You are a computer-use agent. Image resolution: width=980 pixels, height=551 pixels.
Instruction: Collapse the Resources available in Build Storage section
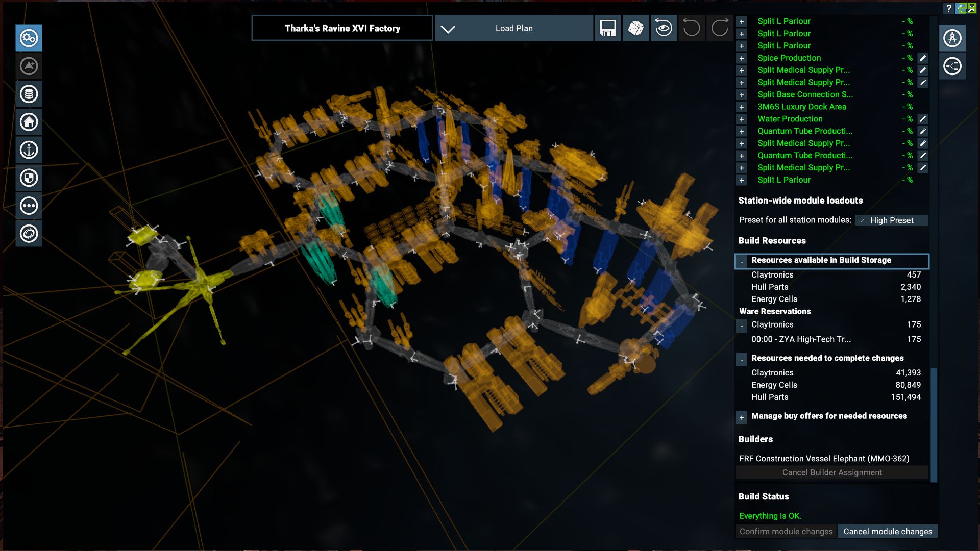pos(742,261)
